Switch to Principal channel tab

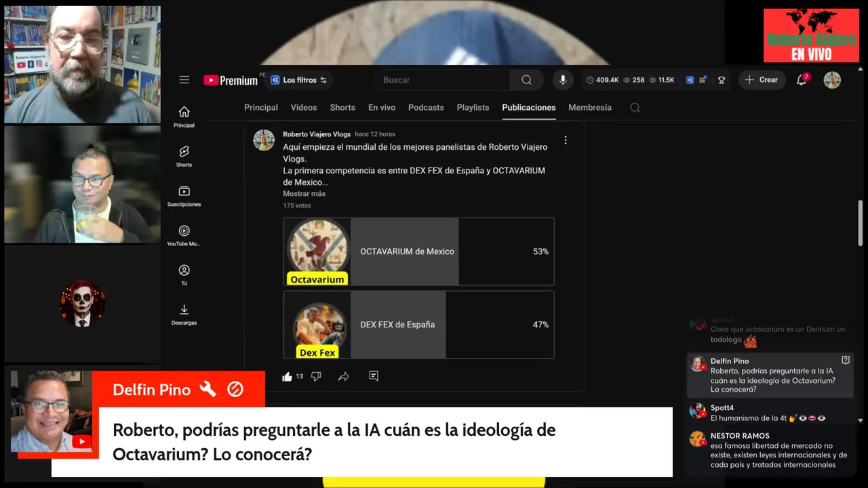click(261, 108)
